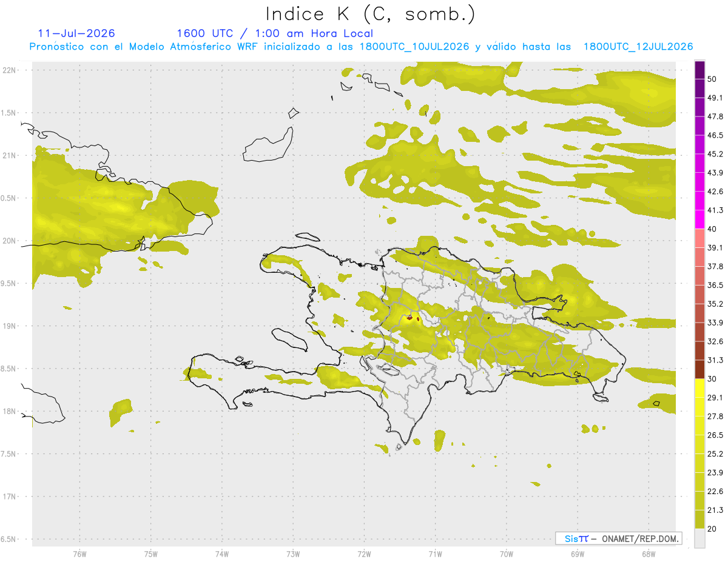Pick the olive swatch between 21.3 and 20
Image resolution: width=728 pixels, height=562 pixels.
699,519
